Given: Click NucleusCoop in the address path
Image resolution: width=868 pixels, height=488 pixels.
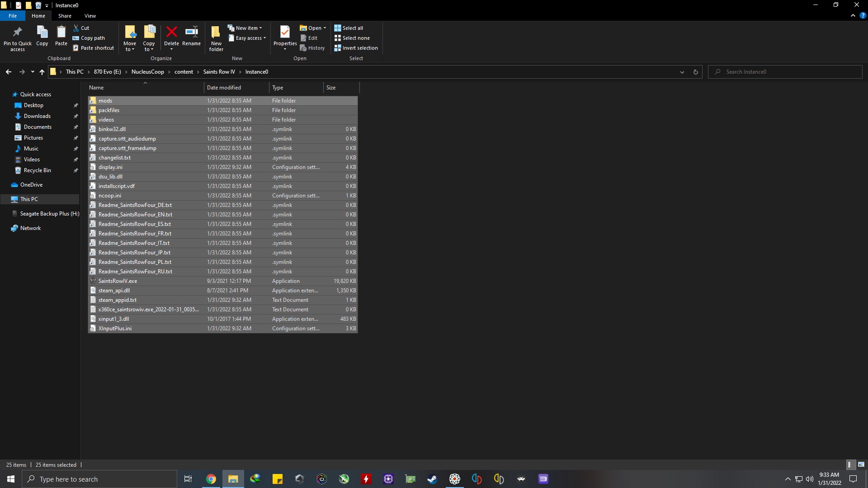Looking at the screenshot, I should coord(148,72).
